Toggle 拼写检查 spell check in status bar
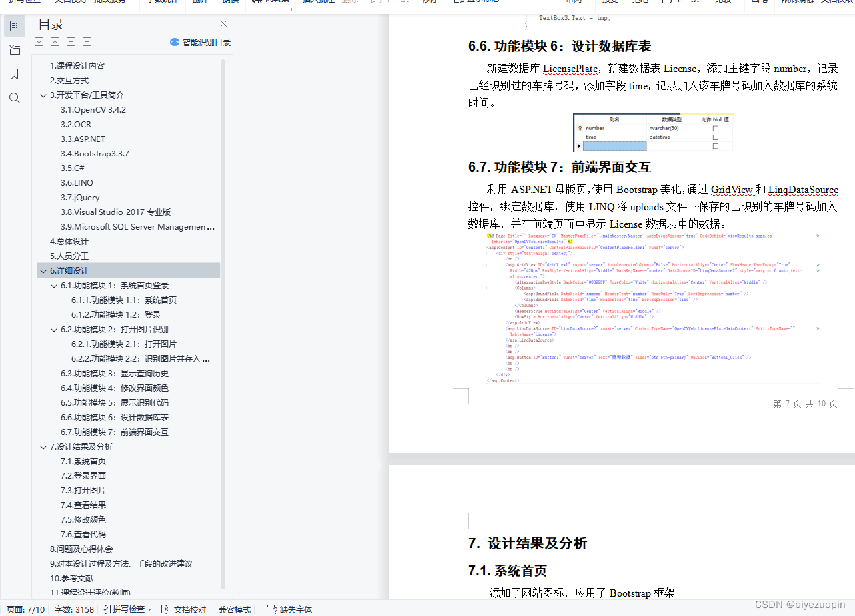The width and height of the screenshot is (855, 616). coord(123,609)
